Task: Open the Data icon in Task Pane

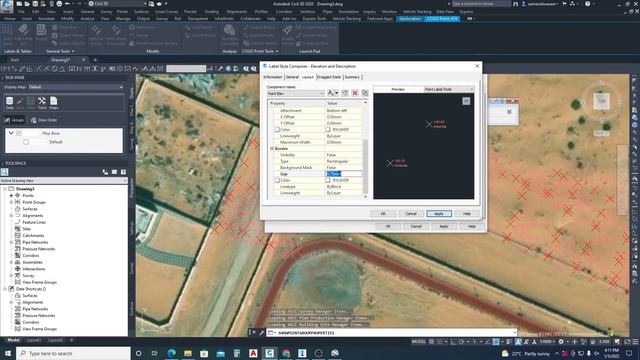Action: pyautogui.click(x=9, y=102)
